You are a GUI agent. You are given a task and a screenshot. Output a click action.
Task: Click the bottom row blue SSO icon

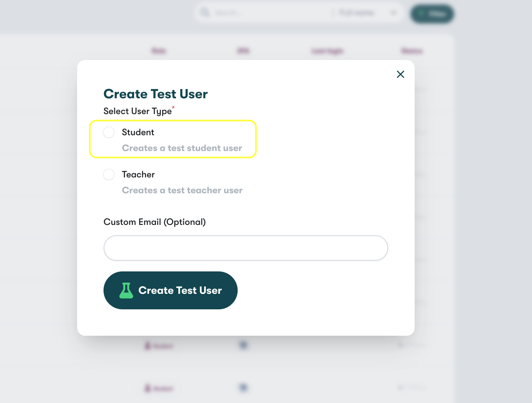tap(243, 387)
